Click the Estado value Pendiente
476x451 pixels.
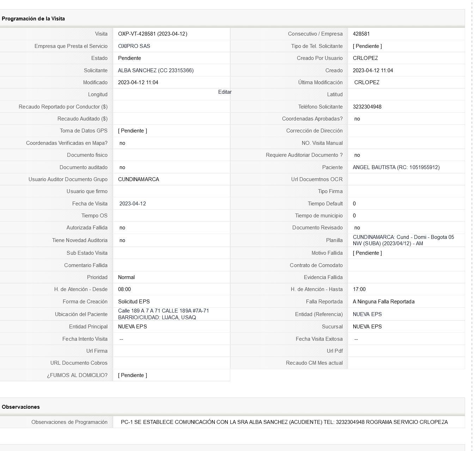[x=129, y=58]
